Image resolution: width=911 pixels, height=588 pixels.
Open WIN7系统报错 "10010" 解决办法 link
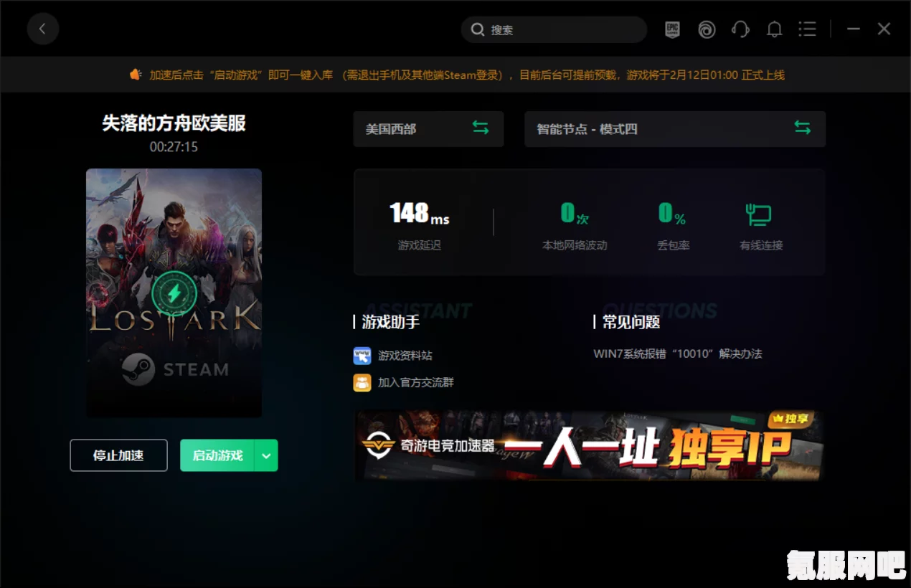[x=678, y=354]
